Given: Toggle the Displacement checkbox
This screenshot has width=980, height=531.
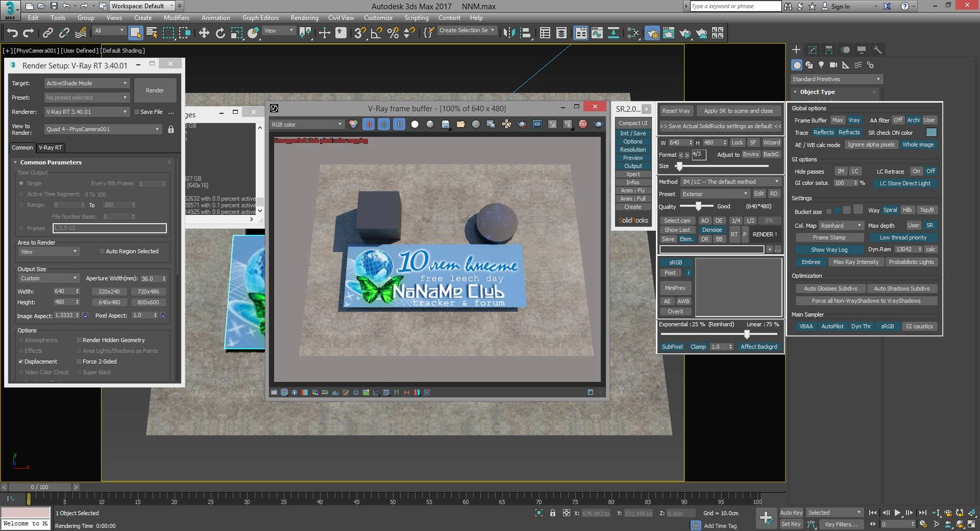Looking at the screenshot, I should point(21,361).
